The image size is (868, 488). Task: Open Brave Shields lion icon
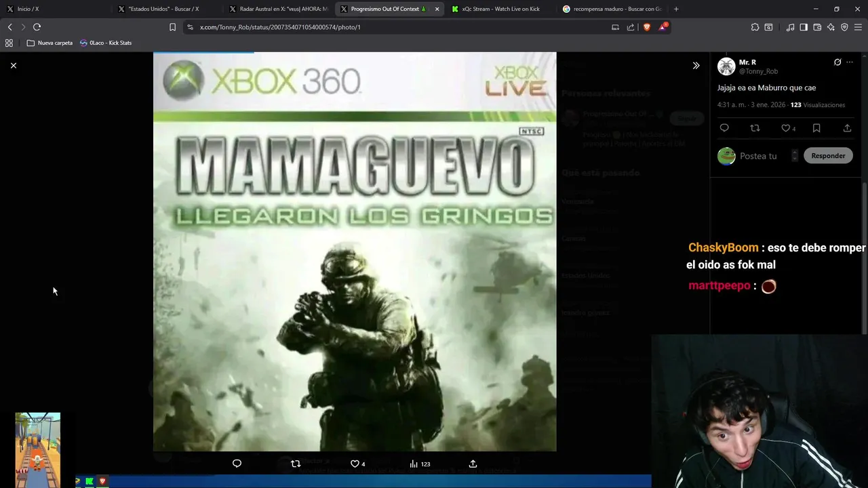646,27
